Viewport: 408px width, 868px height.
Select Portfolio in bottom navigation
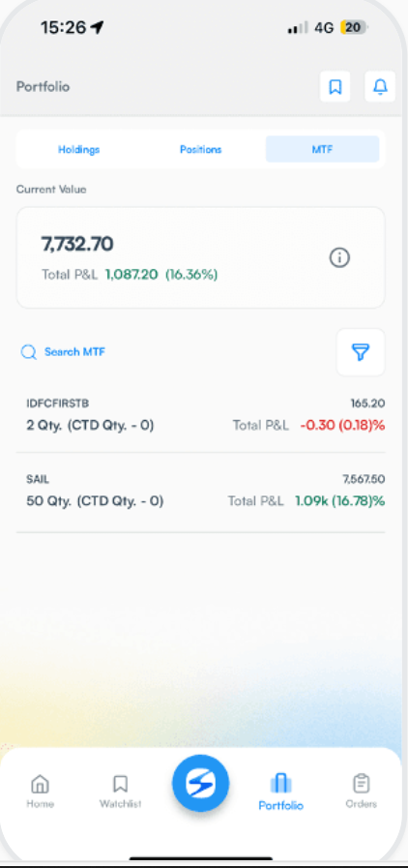tap(280, 793)
